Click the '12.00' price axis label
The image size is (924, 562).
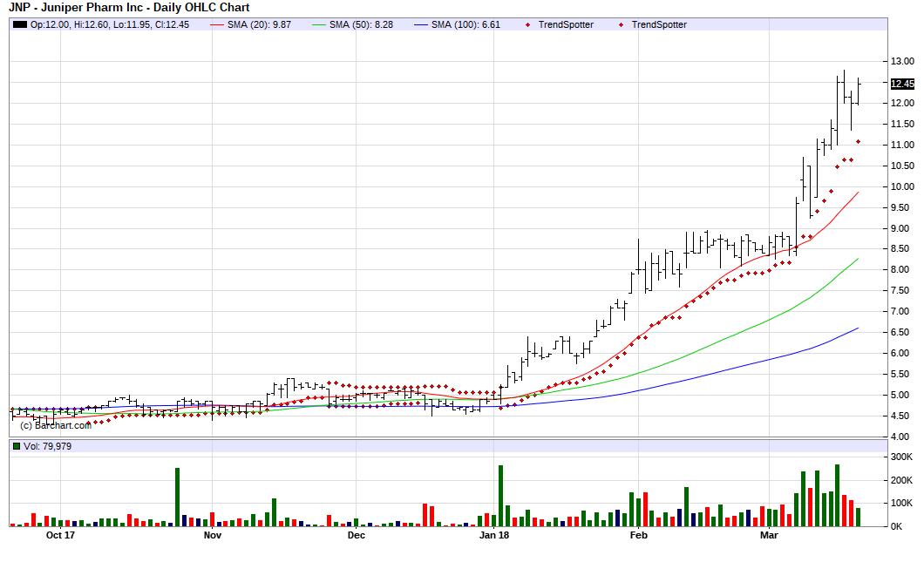coord(902,103)
